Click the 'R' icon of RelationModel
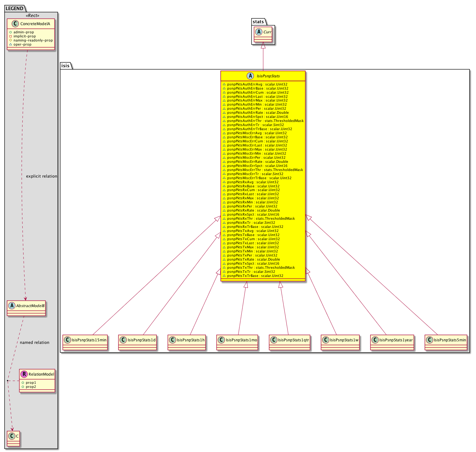Screen dimensions: 476x452 pyautogui.click(x=24, y=374)
